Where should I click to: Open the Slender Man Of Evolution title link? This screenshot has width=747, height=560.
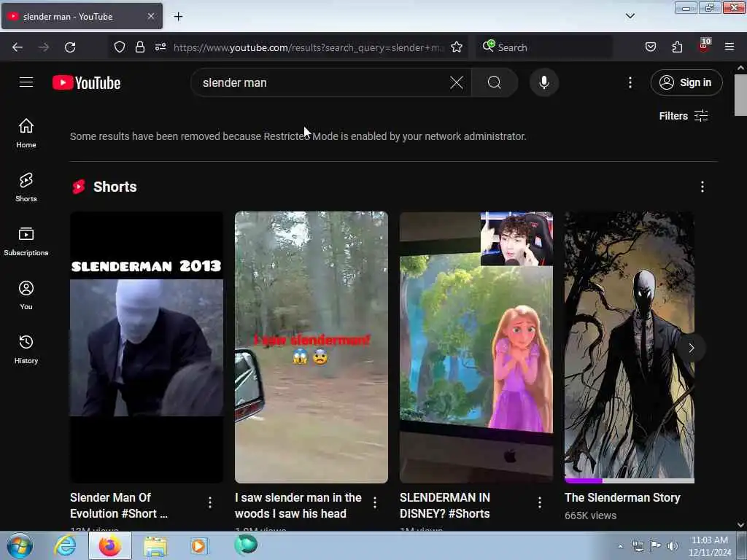coord(119,505)
